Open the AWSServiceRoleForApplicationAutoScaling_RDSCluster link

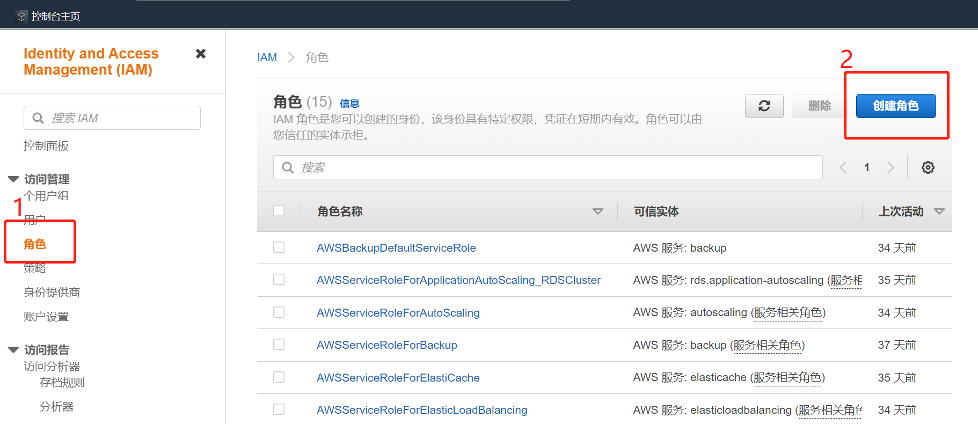point(458,280)
